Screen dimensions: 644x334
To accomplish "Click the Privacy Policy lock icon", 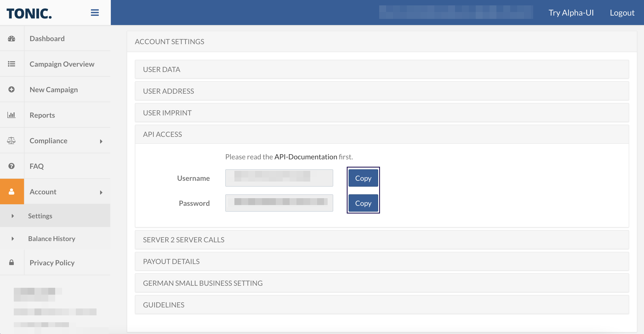I will click(11, 263).
